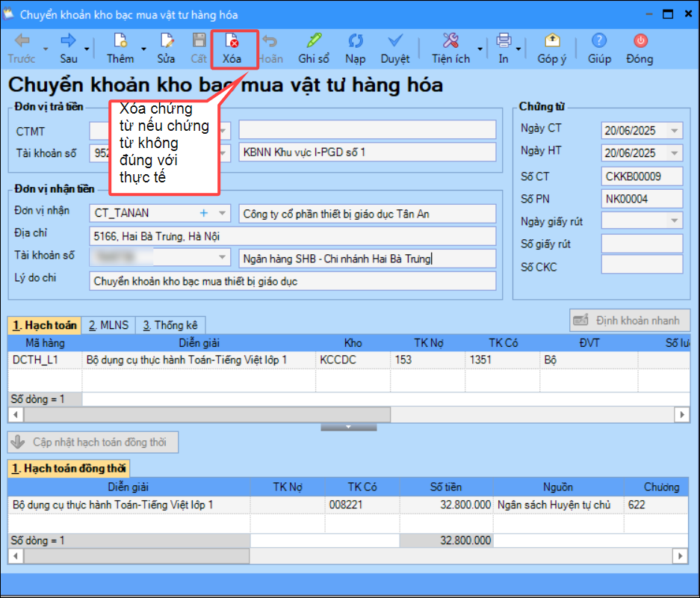Image resolution: width=700 pixels, height=598 pixels.
Task: Expand the Tiện ích dropdown arrow
Action: [480, 49]
